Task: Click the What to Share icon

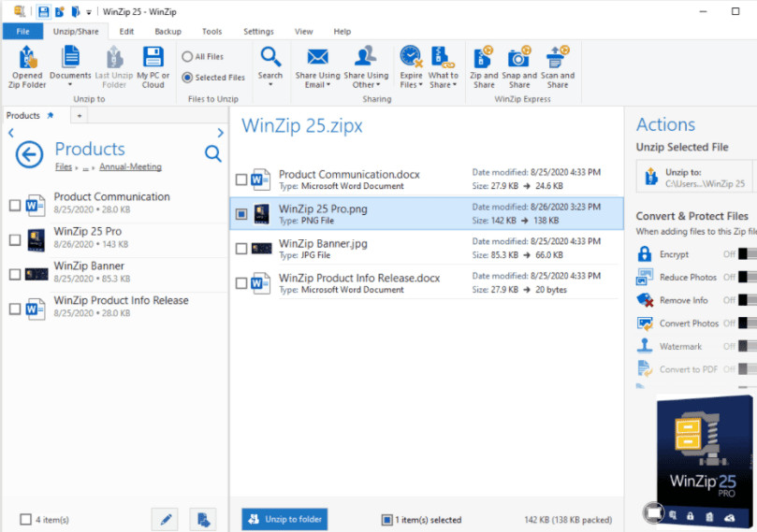Action: 443,57
